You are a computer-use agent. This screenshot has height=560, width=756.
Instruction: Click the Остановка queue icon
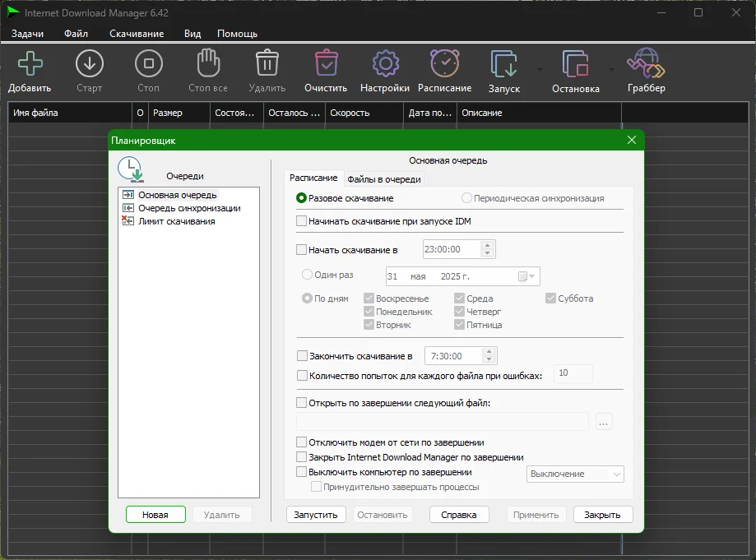(x=575, y=64)
